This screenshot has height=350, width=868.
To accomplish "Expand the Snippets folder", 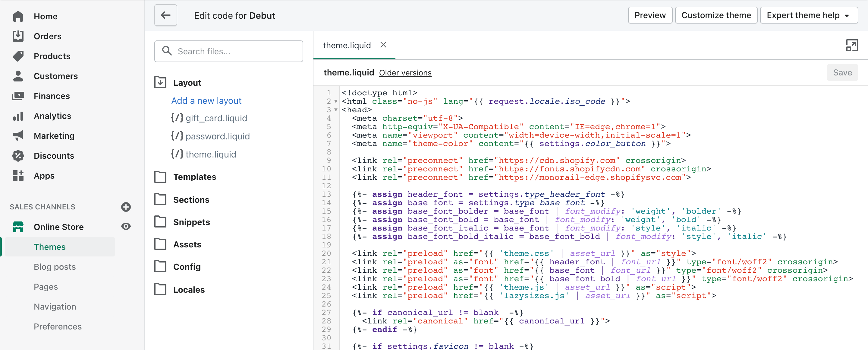I will coord(191,222).
